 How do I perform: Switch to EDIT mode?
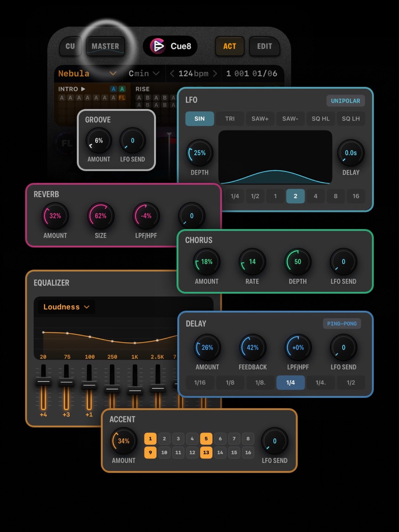click(265, 46)
